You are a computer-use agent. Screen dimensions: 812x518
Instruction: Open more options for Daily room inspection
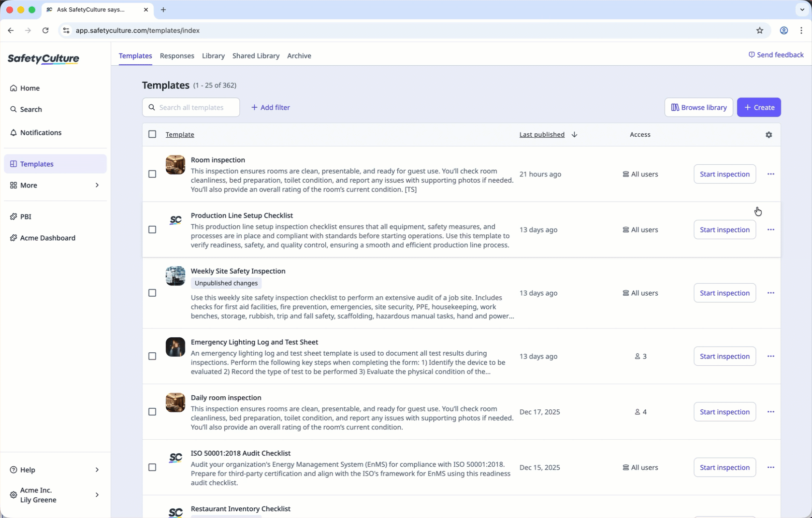coord(771,412)
